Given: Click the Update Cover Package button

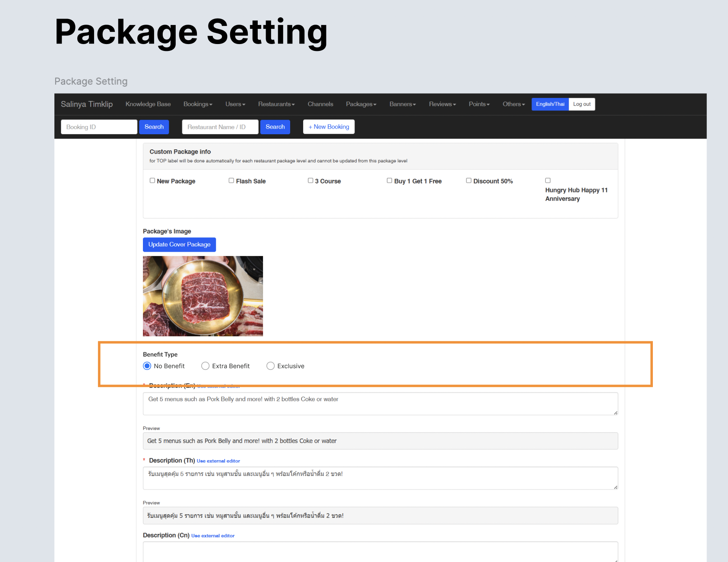Looking at the screenshot, I should (179, 244).
